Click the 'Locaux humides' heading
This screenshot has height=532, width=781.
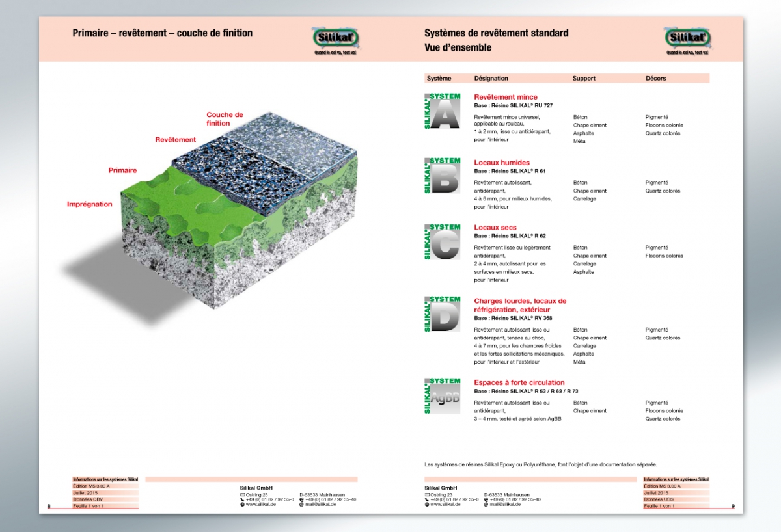click(x=502, y=163)
